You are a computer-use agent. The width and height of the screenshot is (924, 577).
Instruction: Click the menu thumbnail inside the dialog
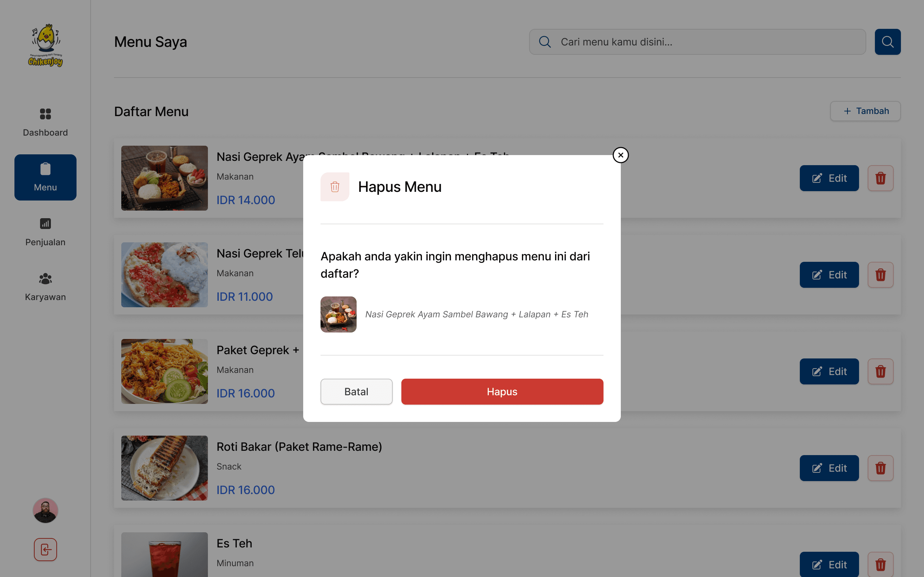[338, 314]
